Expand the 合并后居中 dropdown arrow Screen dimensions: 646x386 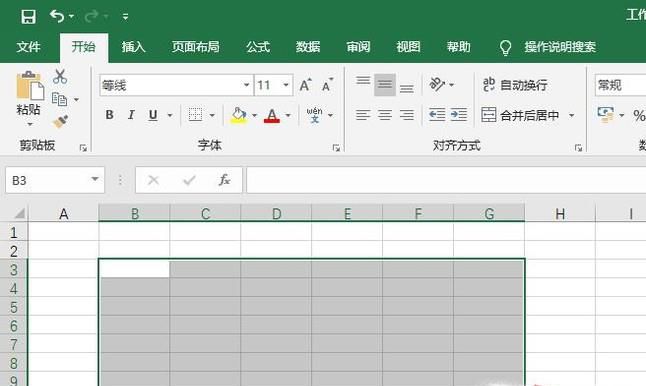571,115
